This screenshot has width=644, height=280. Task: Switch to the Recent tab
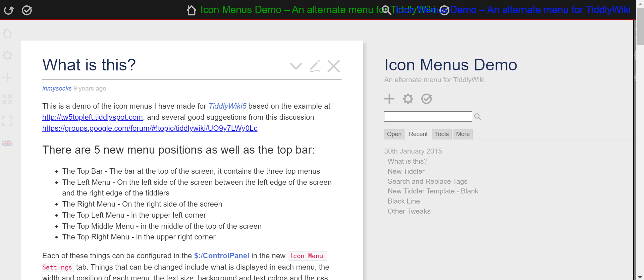point(418,134)
